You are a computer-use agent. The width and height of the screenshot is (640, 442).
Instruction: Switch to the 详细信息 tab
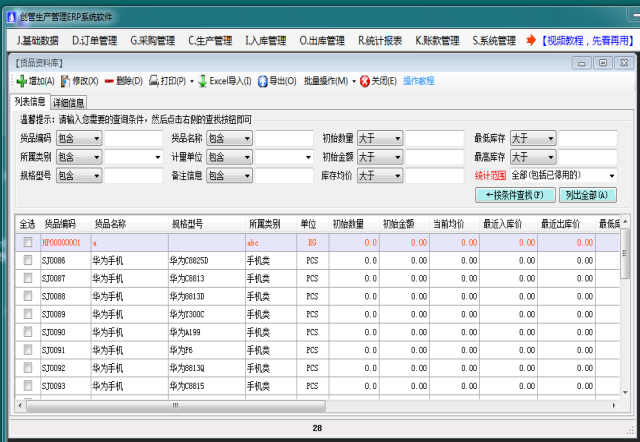(69, 102)
